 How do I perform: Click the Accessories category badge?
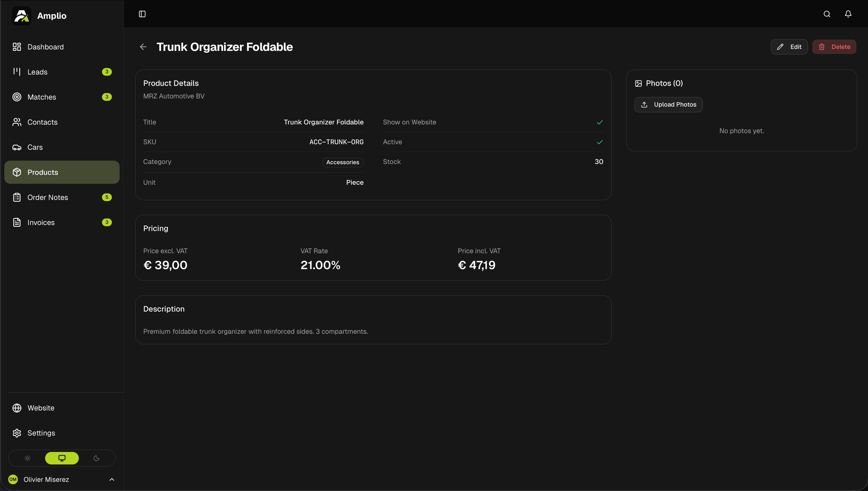coord(342,162)
